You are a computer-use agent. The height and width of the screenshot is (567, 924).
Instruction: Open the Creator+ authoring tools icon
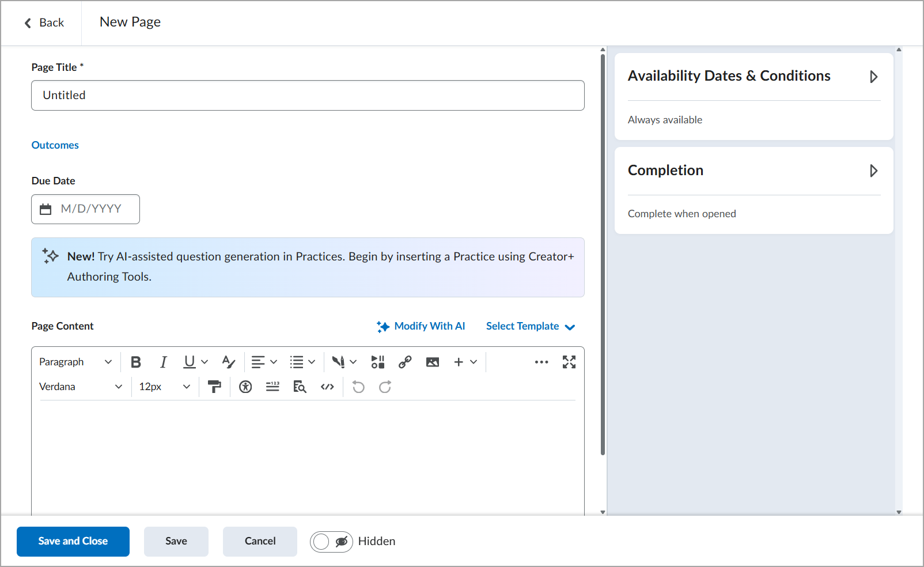(x=338, y=362)
